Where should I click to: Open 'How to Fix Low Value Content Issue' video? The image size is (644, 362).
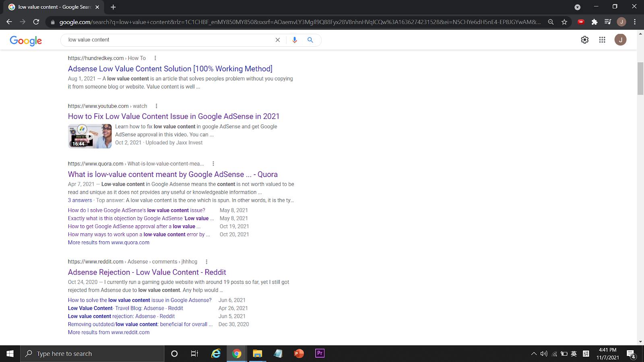tap(173, 116)
